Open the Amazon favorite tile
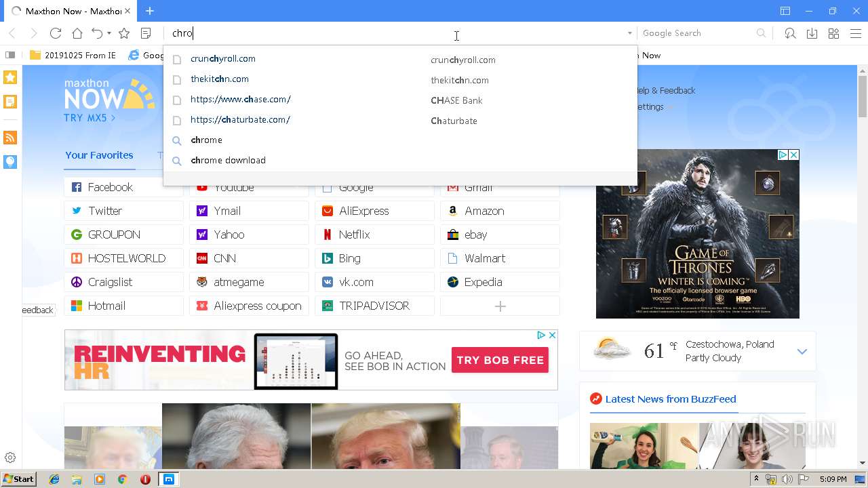 point(500,211)
